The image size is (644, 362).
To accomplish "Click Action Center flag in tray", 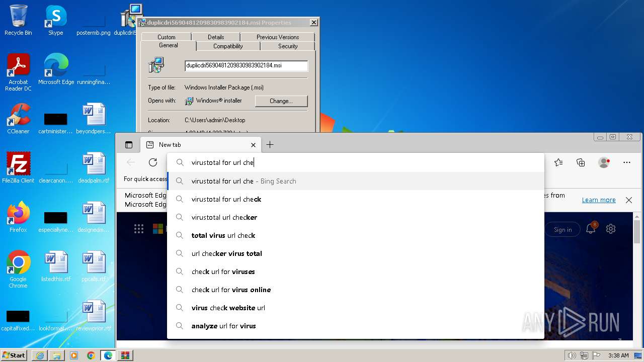I will coord(596,355).
